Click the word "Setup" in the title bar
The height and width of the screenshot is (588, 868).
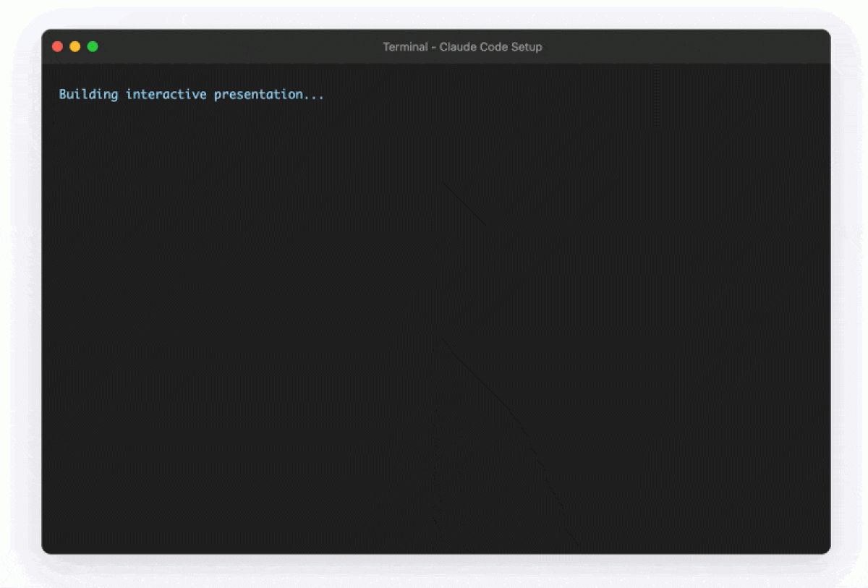click(x=527, y=47)
